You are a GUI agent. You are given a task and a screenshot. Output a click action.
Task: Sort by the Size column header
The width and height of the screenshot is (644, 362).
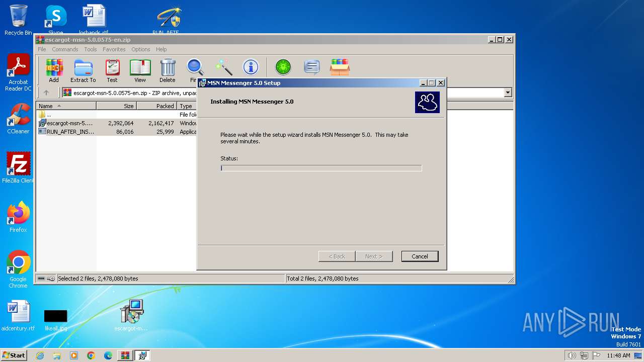point(116,106)
